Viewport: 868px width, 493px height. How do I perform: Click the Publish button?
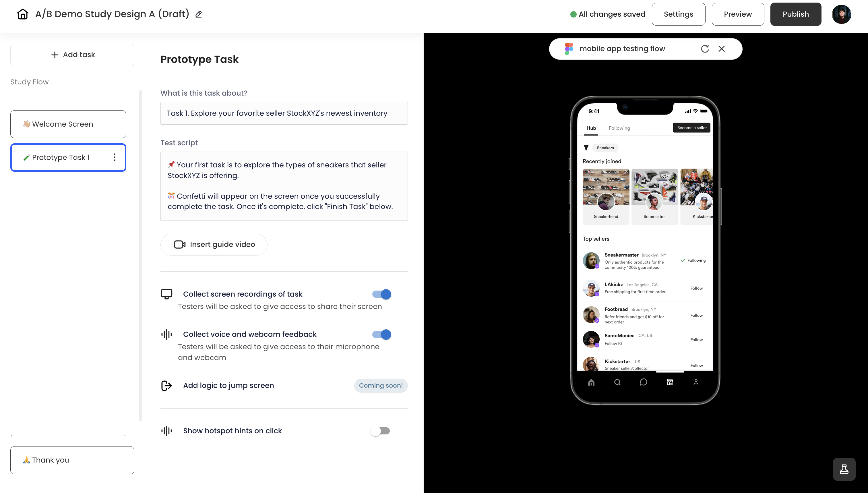[x=796, y=14]
